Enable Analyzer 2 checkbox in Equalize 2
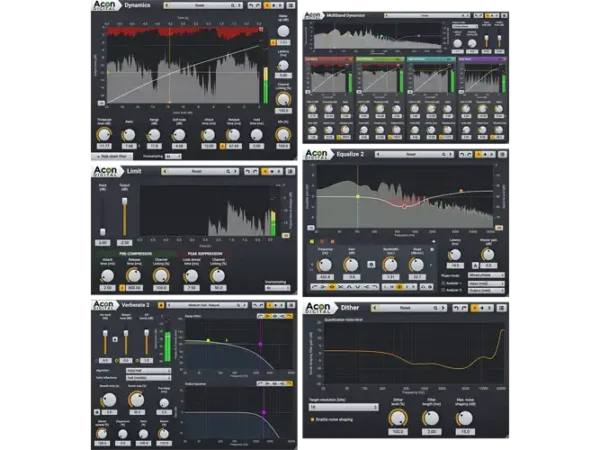Viewport: 600px width, 450px height. tap(443, 290)
